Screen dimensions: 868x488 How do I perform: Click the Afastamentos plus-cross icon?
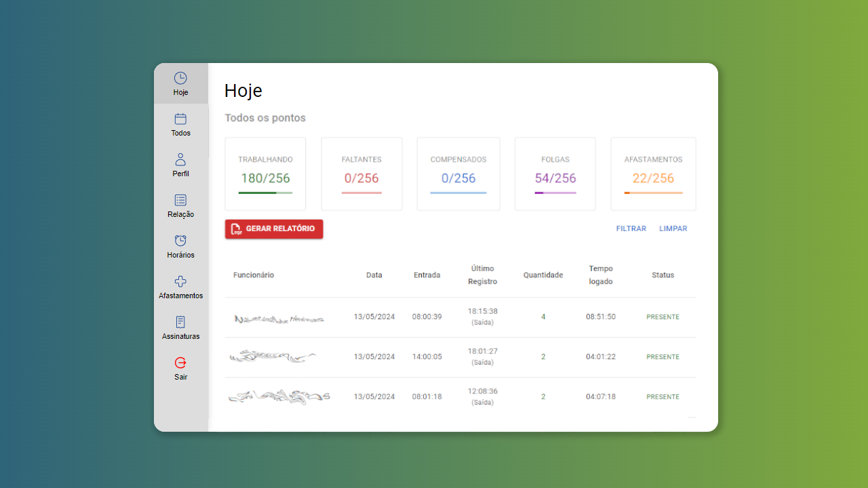coord(180,282)
